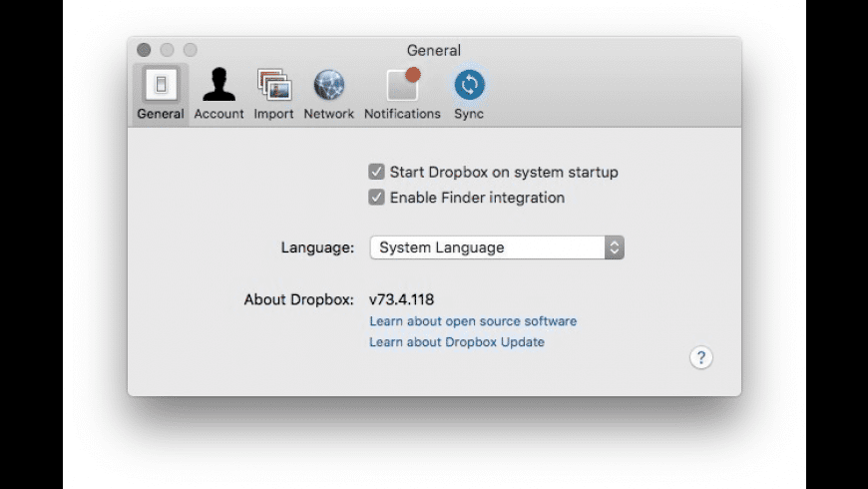Click the help question mark button
Viewport: 868px width, 489px height.
pyautogui.click(x=700, y=357)
